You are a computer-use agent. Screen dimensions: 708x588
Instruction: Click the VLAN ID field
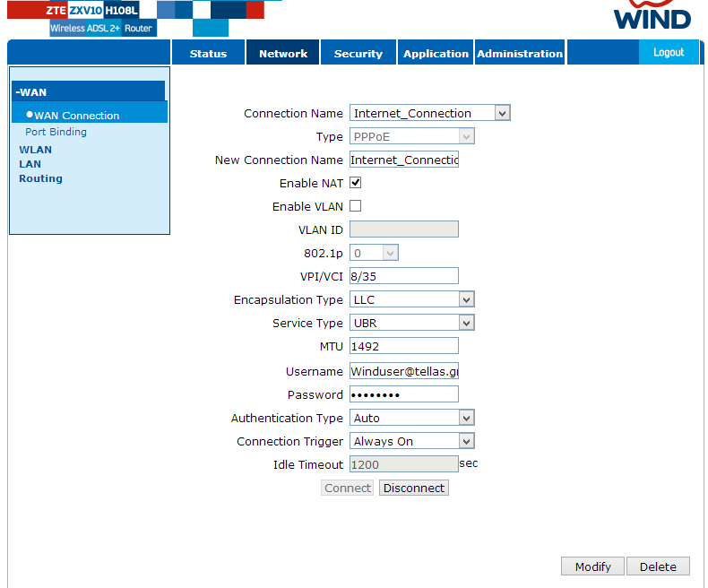tap(404, 229)
